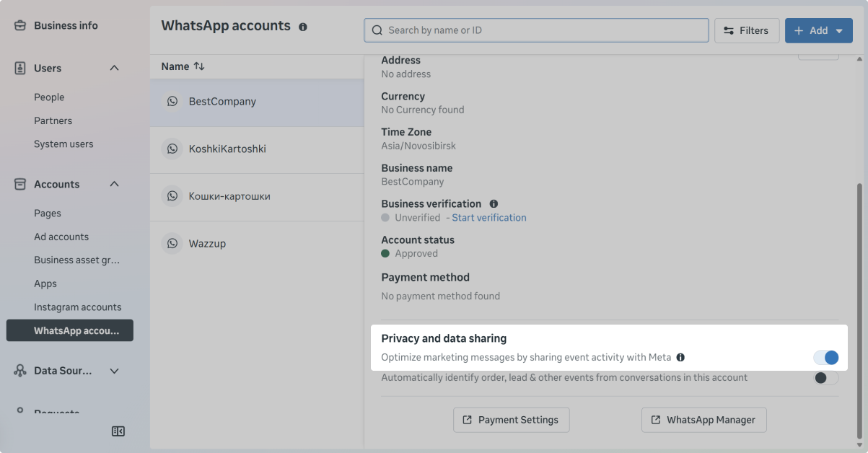The width and height of the screenshot is (868, 453).
Task: Open Business asset groups in sidebar
Action: [77, 260]
